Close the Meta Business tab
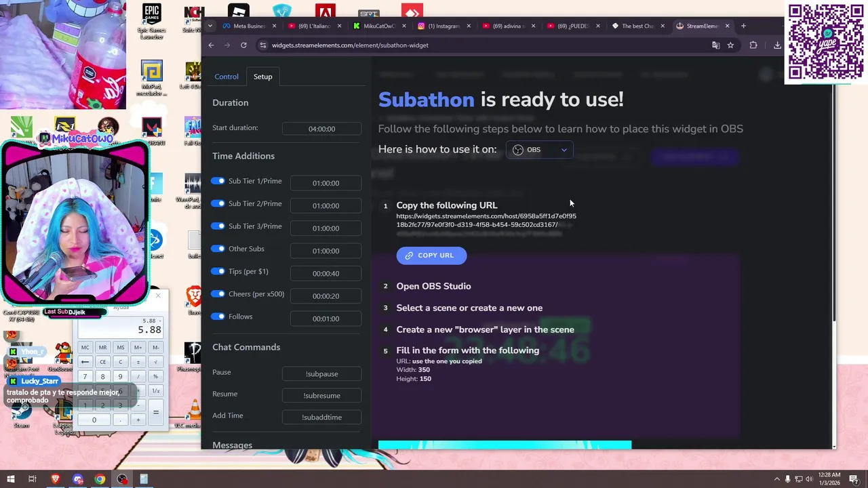868x488 pixels. tap(274, 26)
